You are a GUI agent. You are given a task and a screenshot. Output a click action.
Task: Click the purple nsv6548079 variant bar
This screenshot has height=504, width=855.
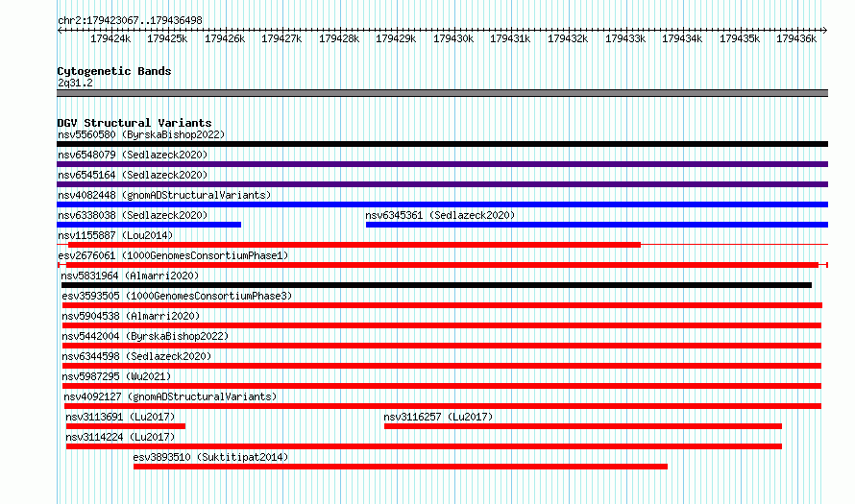(442, 164)
